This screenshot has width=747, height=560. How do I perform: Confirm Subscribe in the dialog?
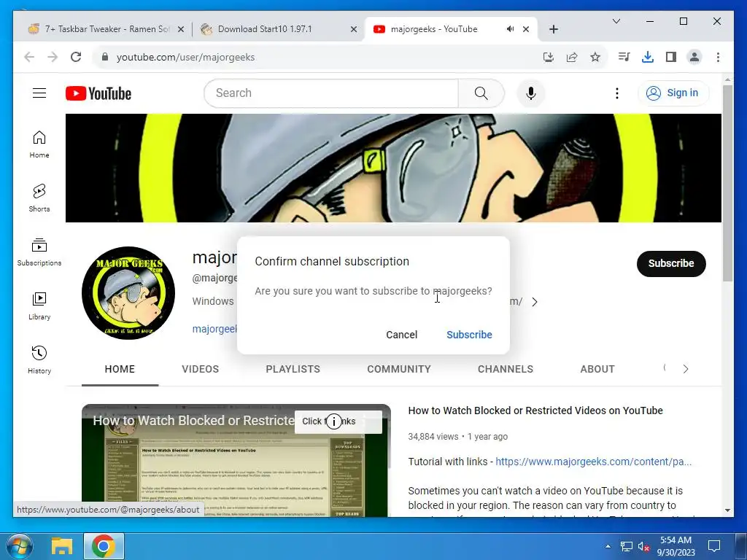click(x=469, y=335)
